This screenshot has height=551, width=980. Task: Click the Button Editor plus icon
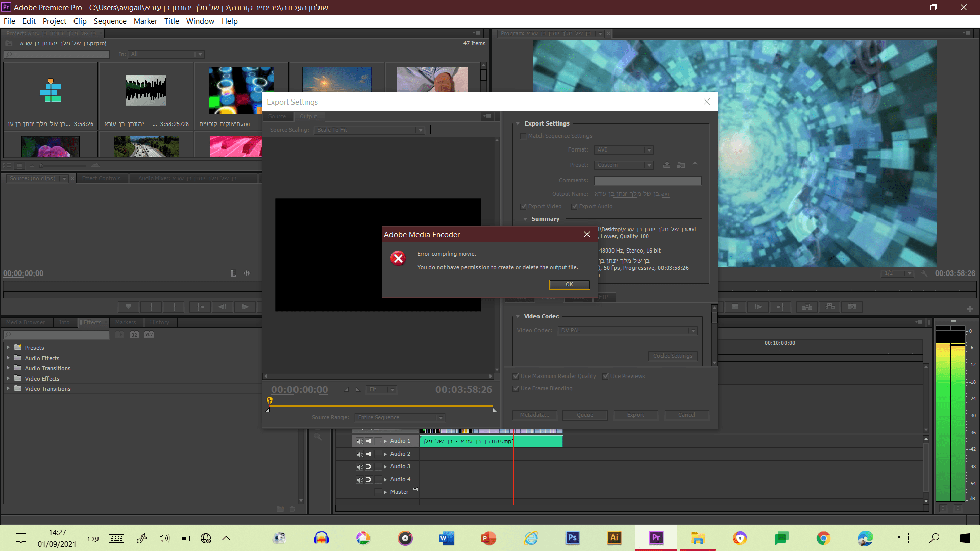pos(970,309)
